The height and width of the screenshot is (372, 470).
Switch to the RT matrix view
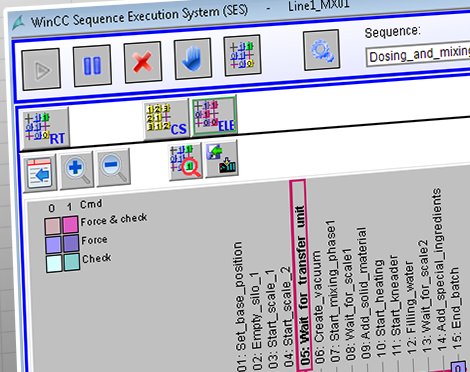pos(46,127)
